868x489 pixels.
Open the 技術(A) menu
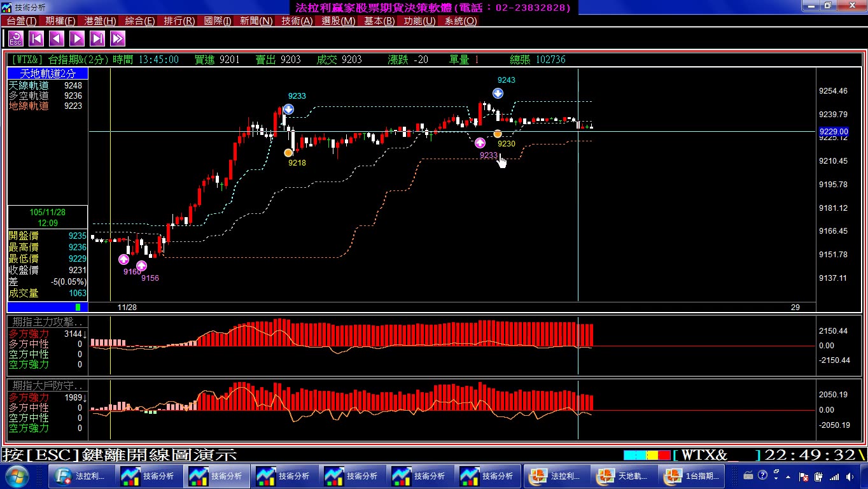tap(297, 21)
